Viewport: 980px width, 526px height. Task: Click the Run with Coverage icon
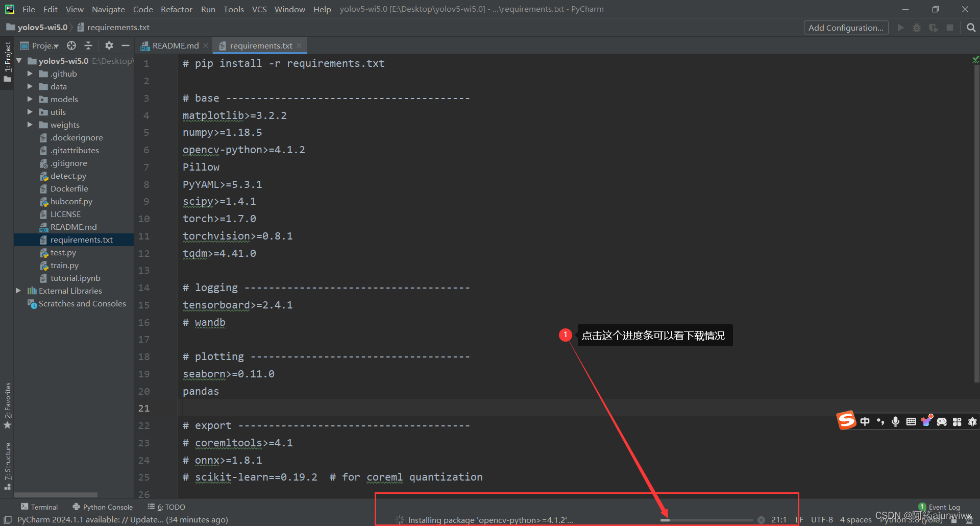coord(933,28)
